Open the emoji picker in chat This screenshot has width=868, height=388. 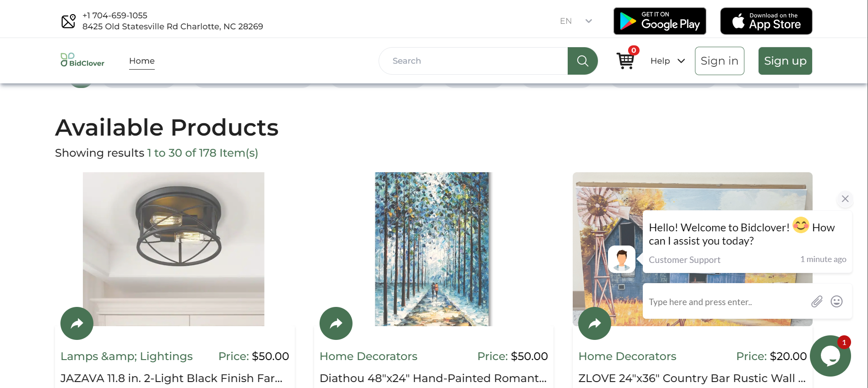(836, 301)
